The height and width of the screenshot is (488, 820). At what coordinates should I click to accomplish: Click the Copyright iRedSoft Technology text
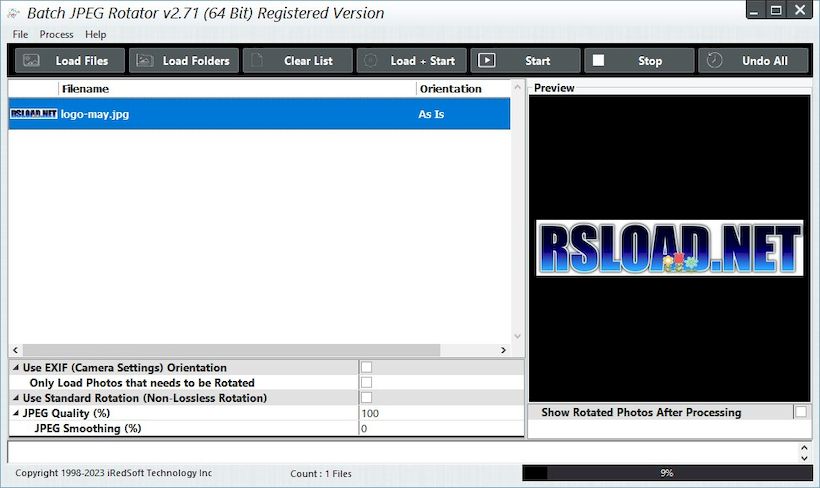113,473
